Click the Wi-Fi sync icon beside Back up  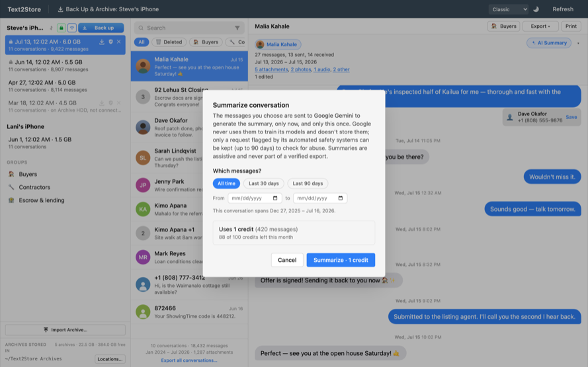[x=72, y=28]
